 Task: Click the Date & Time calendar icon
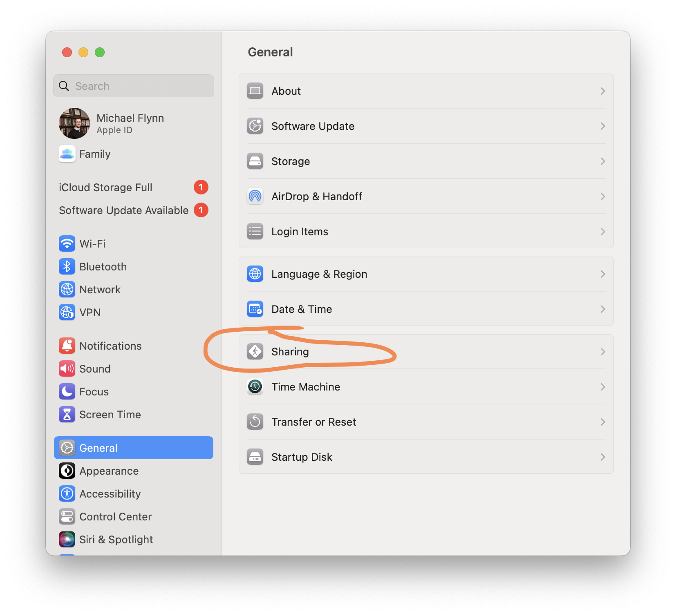(255, 309)
